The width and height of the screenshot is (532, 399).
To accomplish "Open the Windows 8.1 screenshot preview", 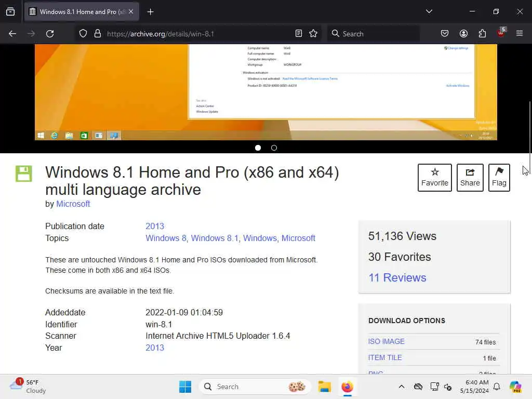I will point(265,92).
